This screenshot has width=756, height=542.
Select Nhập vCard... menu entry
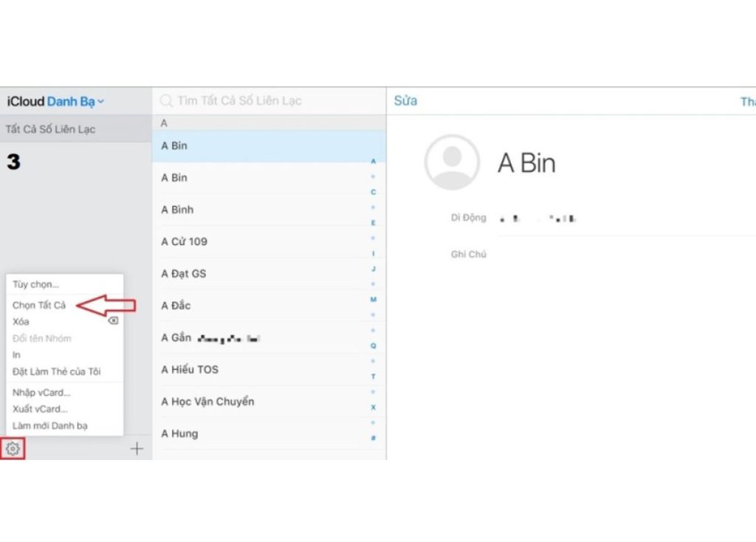click(41, 393)
